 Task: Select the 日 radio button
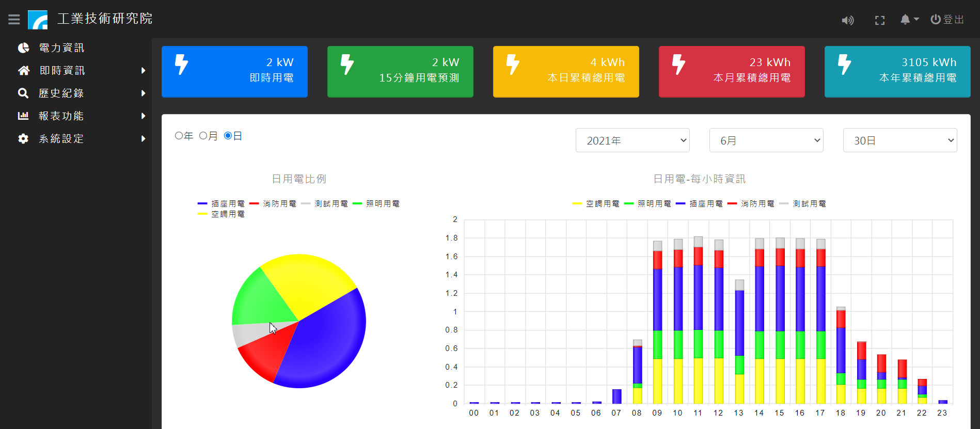228,136
